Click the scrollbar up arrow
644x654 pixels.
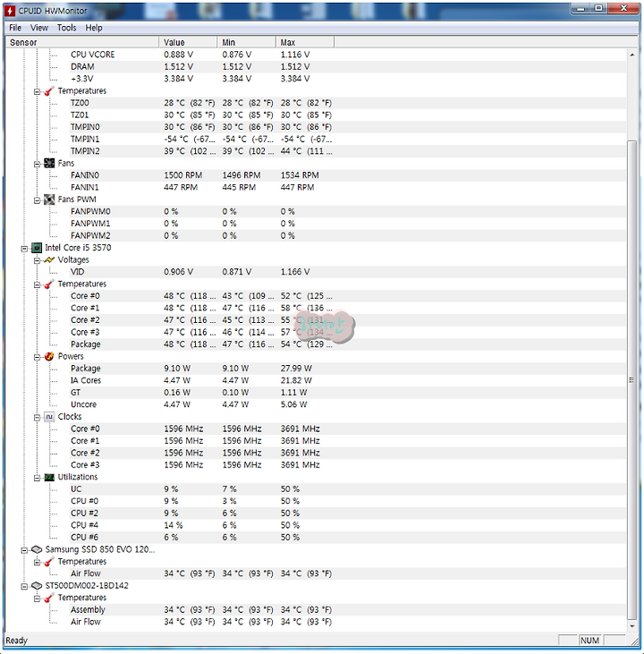(632, 55)
